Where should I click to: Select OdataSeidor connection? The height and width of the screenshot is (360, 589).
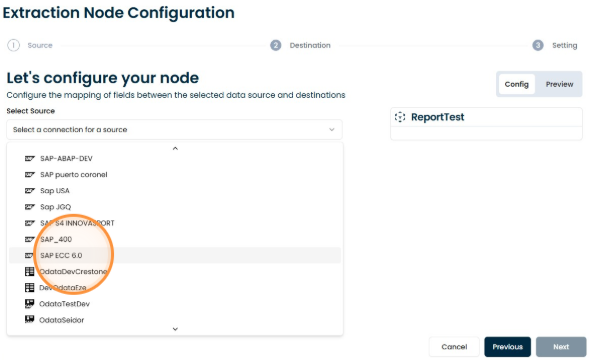tap(175, 320)
